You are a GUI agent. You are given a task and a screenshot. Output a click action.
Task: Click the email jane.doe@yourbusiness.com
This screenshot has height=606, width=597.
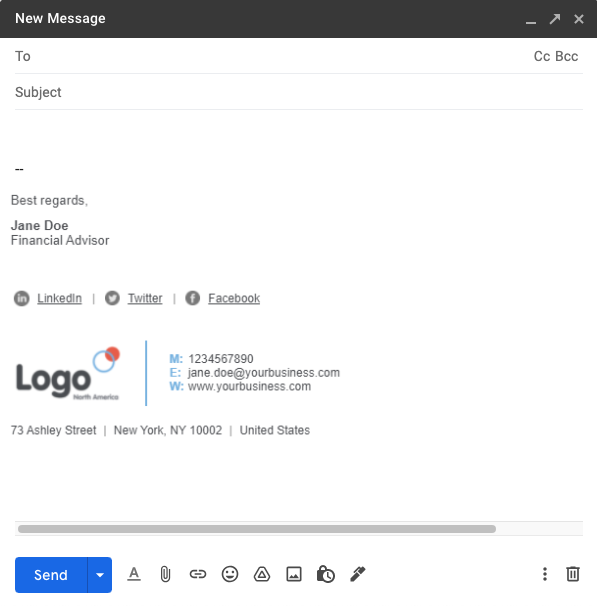pyautogui.click(x=264, y=373)
